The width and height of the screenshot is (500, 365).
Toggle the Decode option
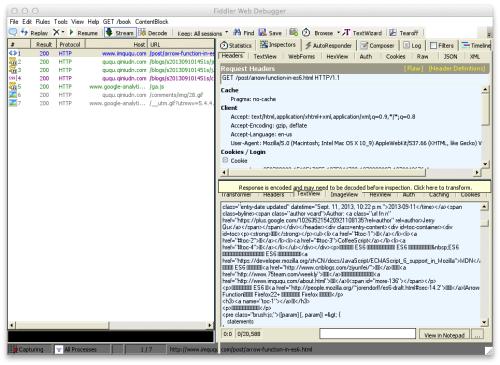click(x=153, y=33)
